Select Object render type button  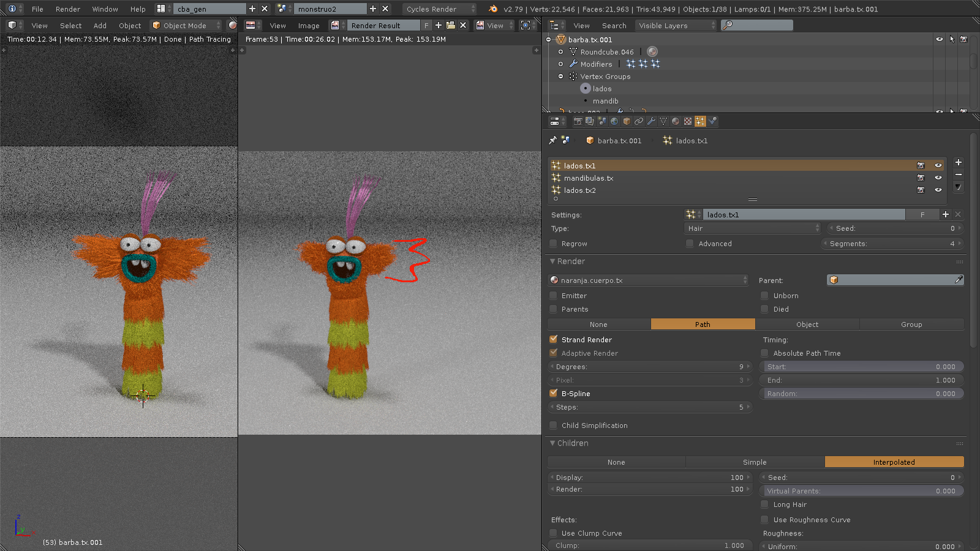pos(807,324)
